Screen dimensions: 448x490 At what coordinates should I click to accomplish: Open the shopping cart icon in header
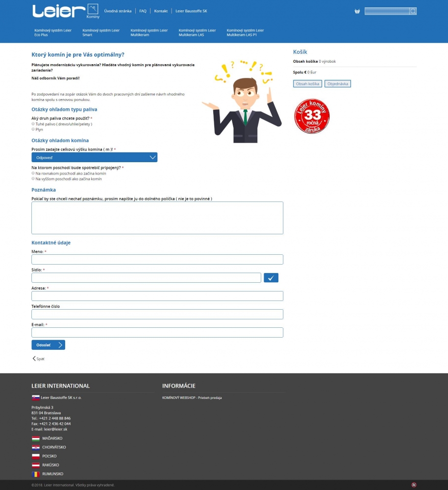pos(357,11)
